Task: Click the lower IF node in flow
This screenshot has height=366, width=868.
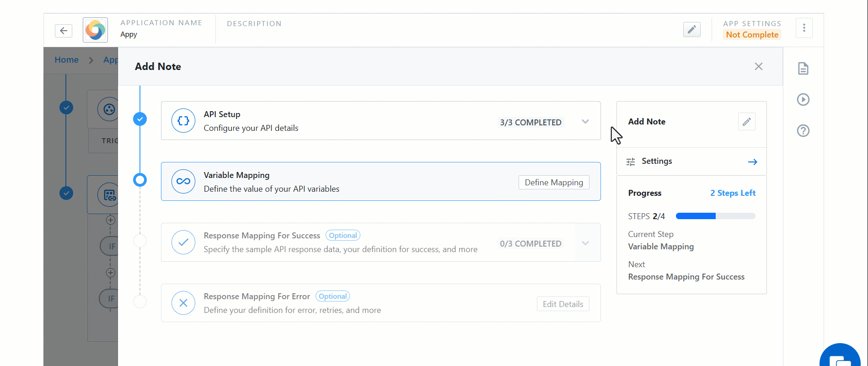Action: coord(109,299)
